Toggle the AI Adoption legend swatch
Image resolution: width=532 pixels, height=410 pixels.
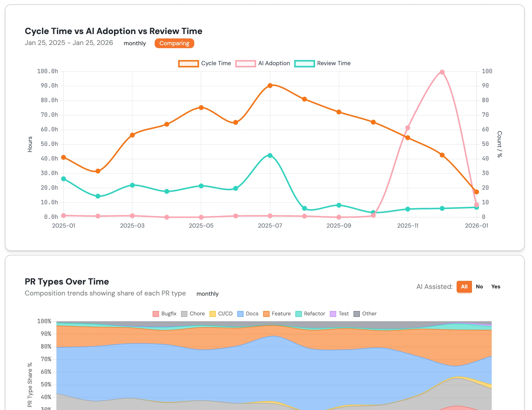pyautogui.click(x=246, y=63)
